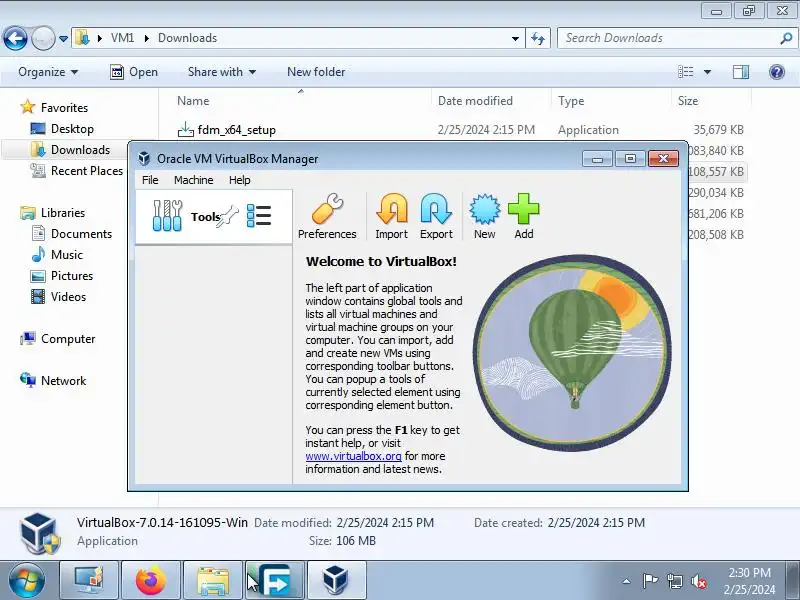Open Action Center flag icon
The width and height of the screenshot is (800, 600).
(x=650, y=581)
